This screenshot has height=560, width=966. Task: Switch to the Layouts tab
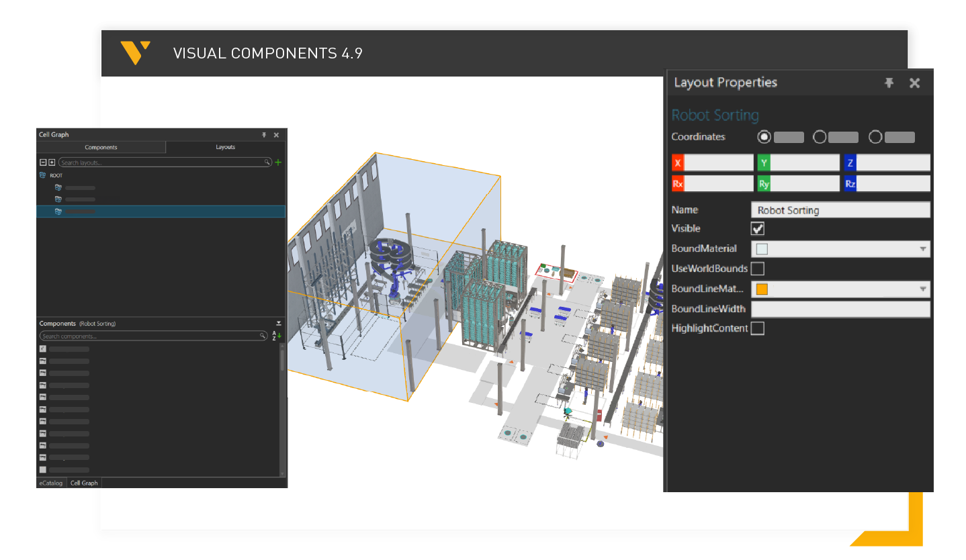click(x=225, y=147)
